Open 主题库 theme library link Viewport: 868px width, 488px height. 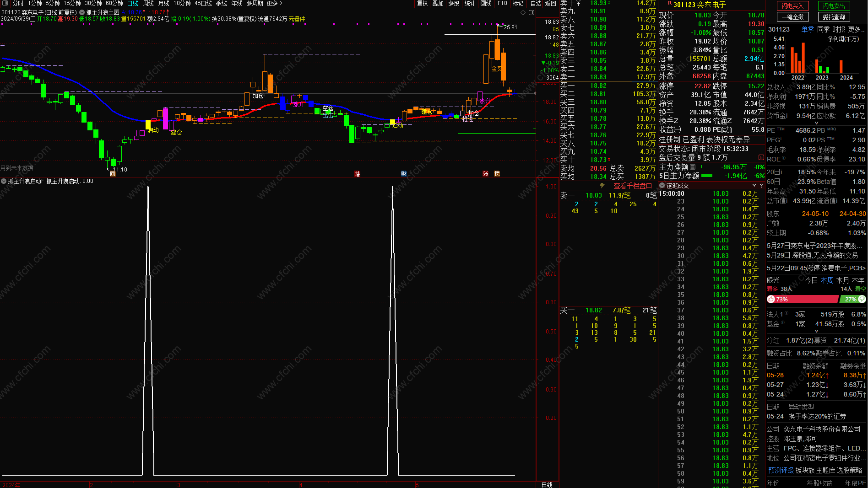(825, 470)
